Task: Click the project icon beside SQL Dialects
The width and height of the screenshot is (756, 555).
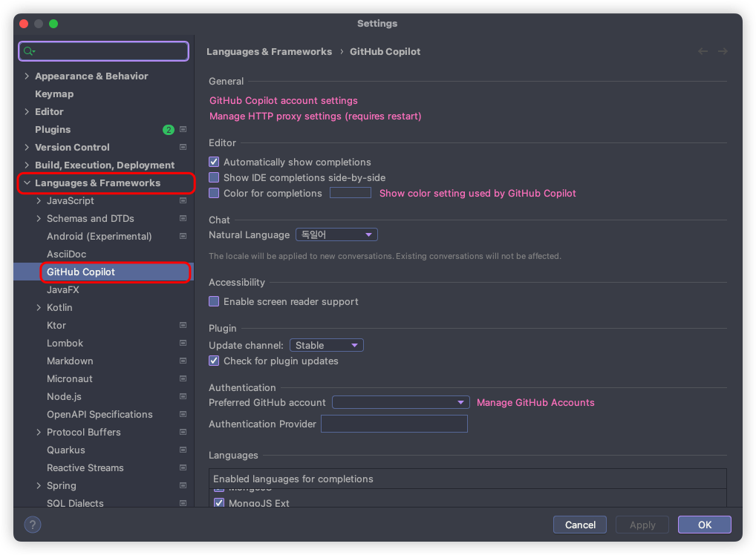Action: (x=183, y=503)
